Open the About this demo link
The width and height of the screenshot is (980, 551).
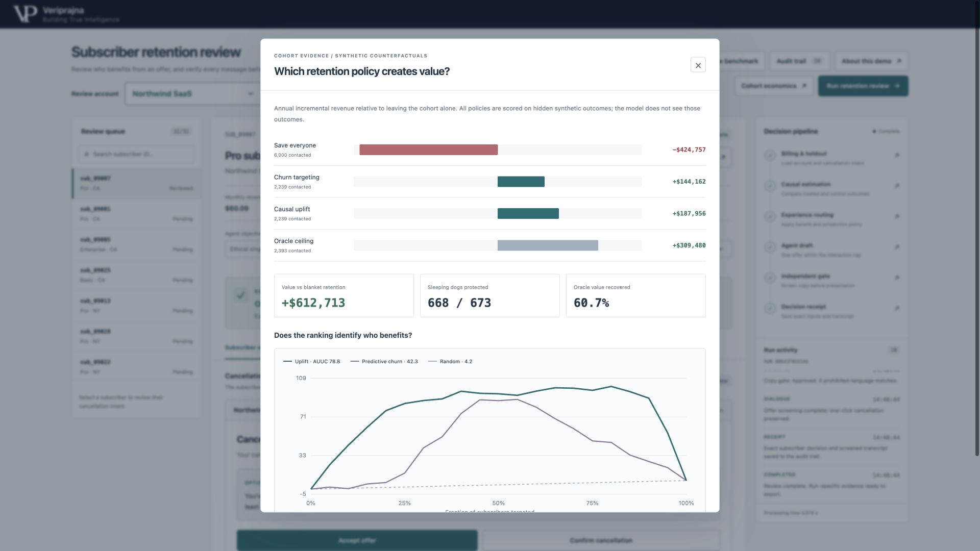point(871,61)
